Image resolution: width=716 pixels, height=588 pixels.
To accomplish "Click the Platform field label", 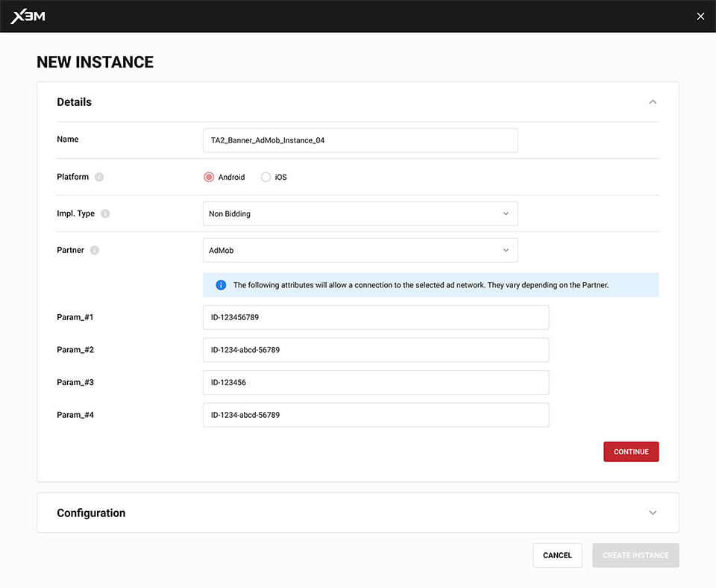I will tap(72, 177).
